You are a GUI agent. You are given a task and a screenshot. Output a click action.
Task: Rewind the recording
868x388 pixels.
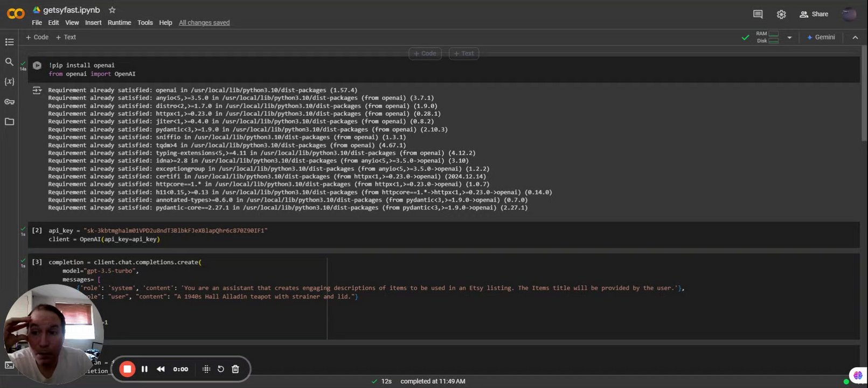(x=161, y=369)
